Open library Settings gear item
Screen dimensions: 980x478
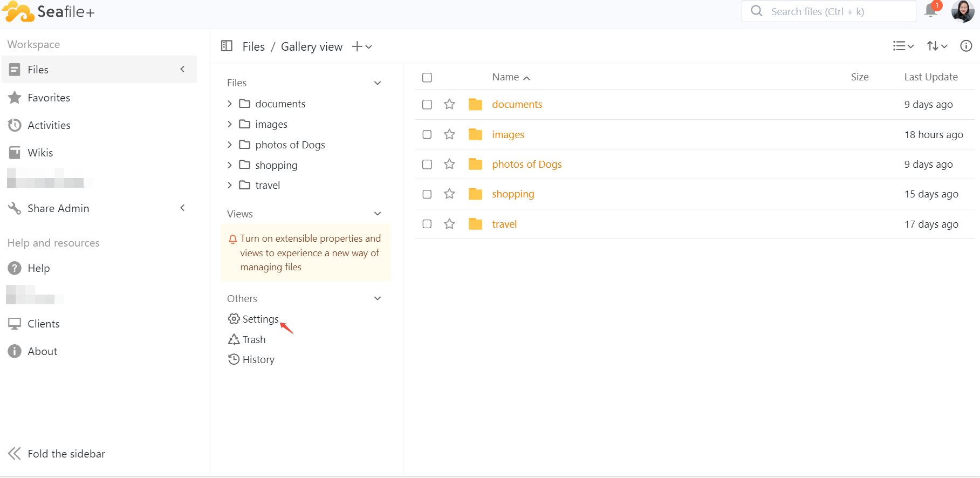(x=260, y=319)
